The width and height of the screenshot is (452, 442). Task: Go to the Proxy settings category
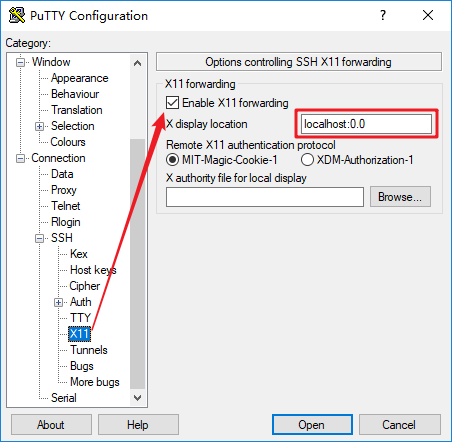click(64, 190)
